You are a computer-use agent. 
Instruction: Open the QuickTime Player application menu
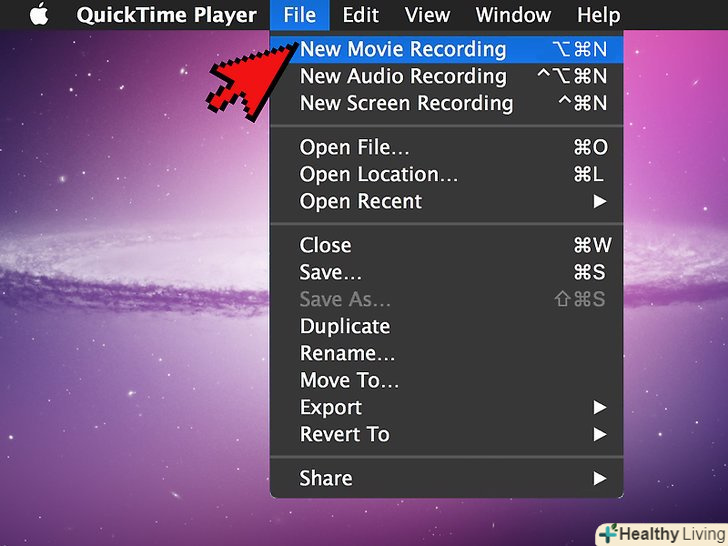tap(166, 15)
